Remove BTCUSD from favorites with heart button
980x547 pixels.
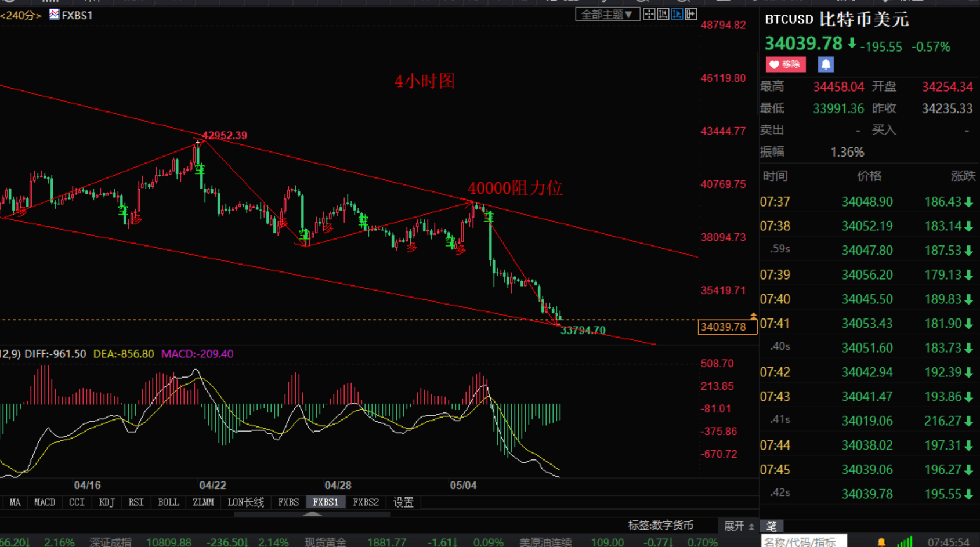coord(786,64)
